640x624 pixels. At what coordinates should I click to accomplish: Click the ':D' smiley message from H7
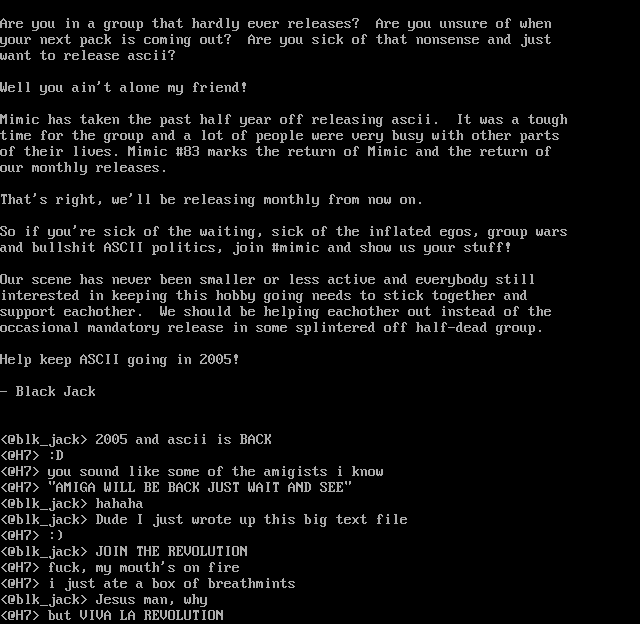tap(56, 455)
